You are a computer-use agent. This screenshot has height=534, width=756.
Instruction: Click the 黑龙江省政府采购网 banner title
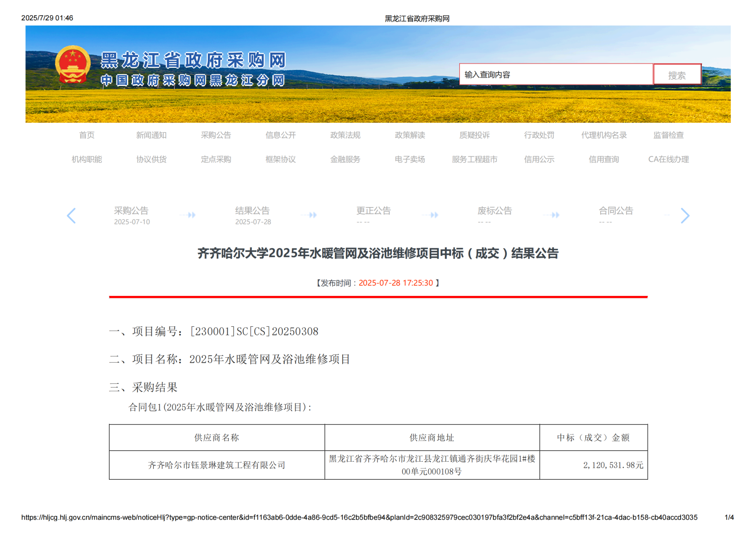[193, 60]
